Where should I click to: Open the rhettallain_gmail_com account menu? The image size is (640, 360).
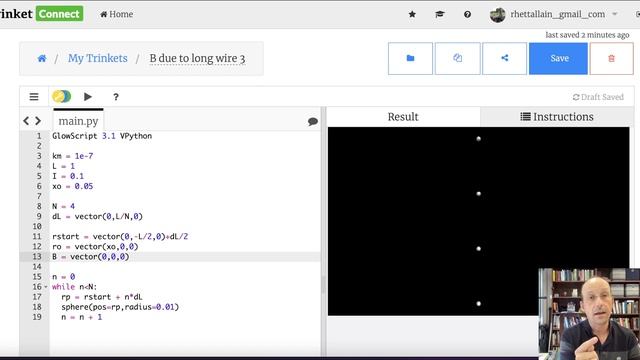(558, 14)
